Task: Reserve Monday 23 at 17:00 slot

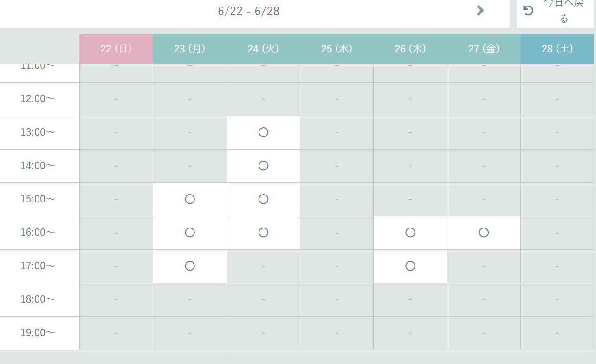Action: coord(189,266)
